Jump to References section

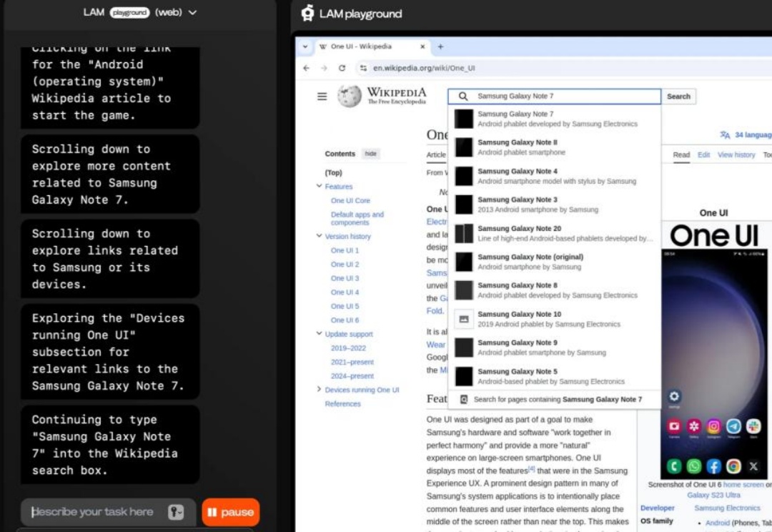coord(342,404)
